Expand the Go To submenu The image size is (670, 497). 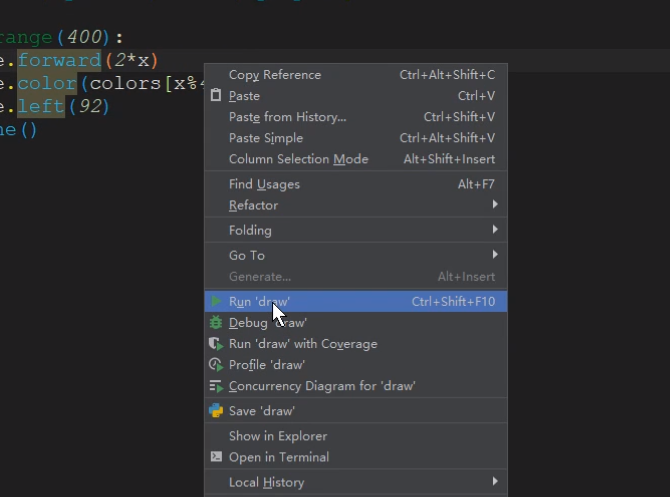[495, 255]
